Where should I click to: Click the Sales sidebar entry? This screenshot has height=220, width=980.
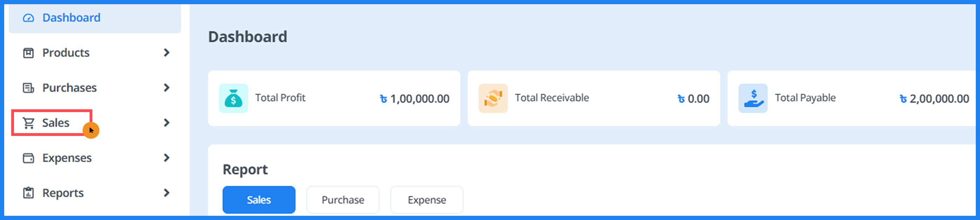56,123
